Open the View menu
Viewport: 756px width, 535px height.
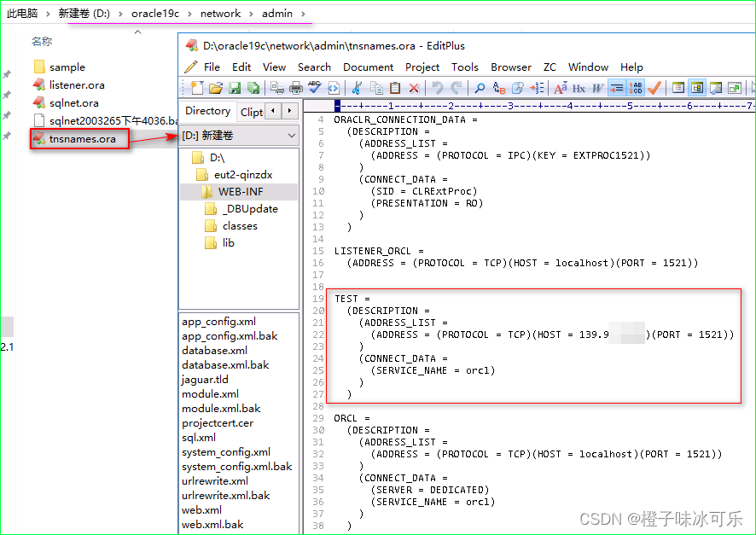click(275, 67)
